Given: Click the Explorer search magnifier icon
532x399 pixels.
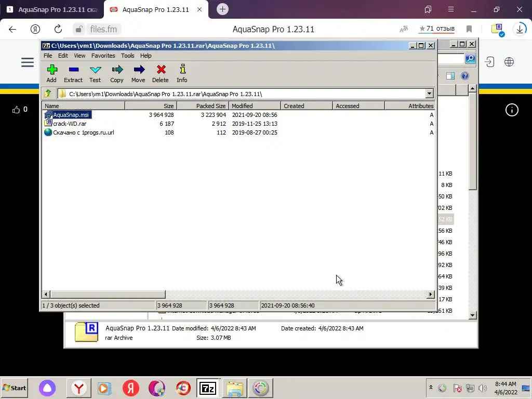Looking at the screenshot, I should coord(470,59).
